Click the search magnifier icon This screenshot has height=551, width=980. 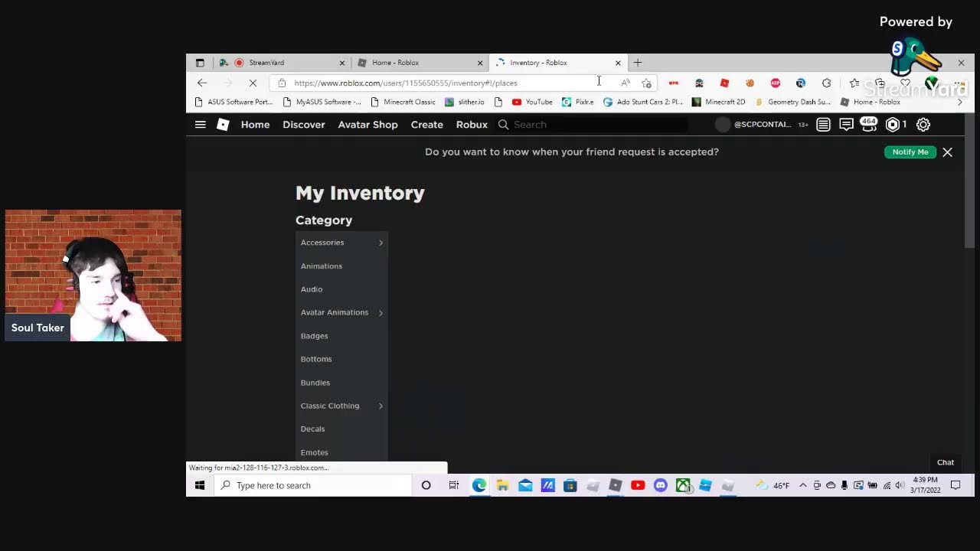point(503,124)
